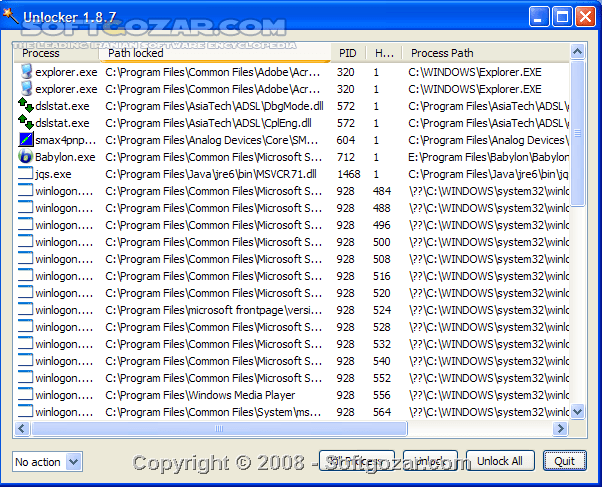Click the winlogon icon for handle 552
The height and width of the screenshot is (487, 602).
(x=26, y=378)
